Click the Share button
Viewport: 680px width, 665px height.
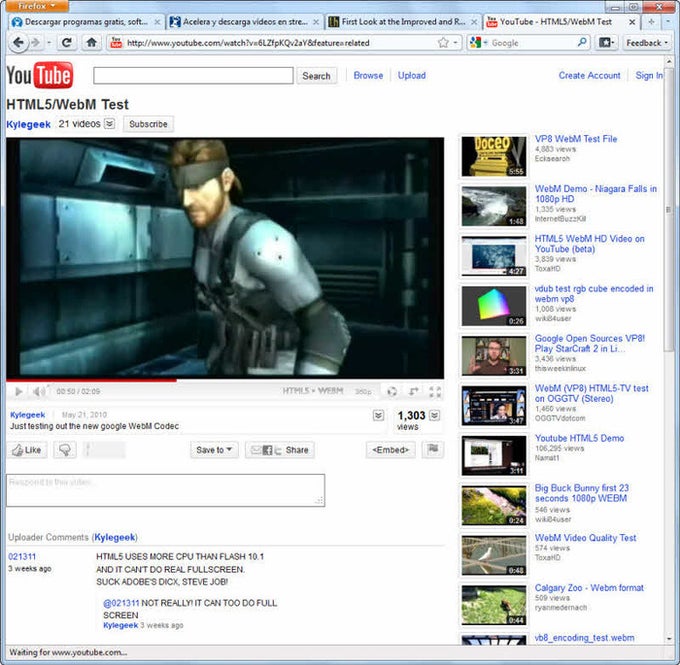[280, 450]
